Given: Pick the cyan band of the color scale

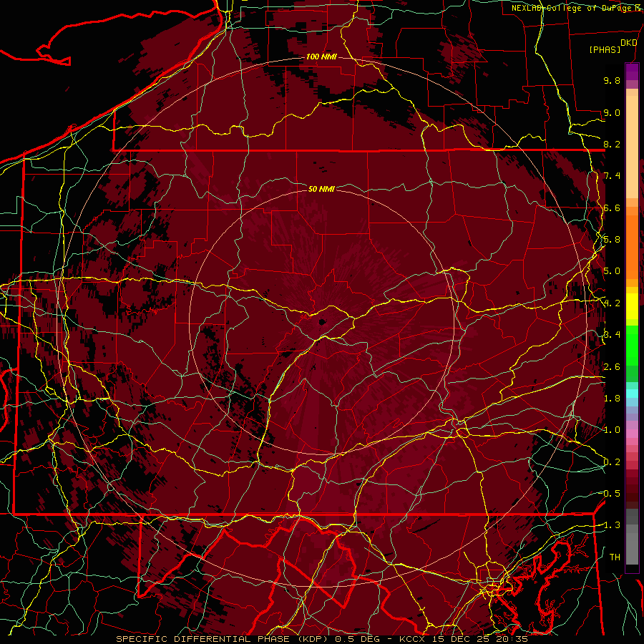Looking at the screenshot, I should point(632,394).
